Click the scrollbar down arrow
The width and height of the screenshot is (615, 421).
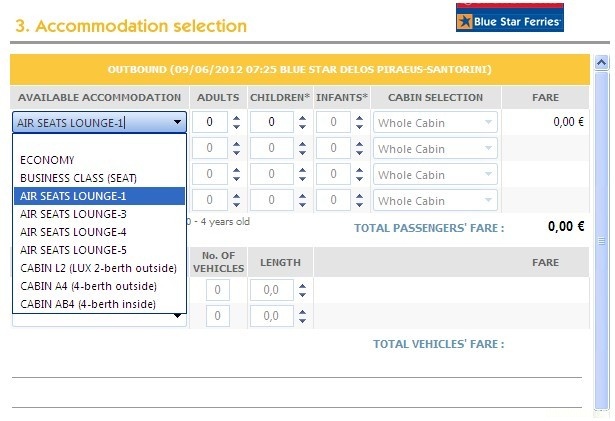click(602, 405)
